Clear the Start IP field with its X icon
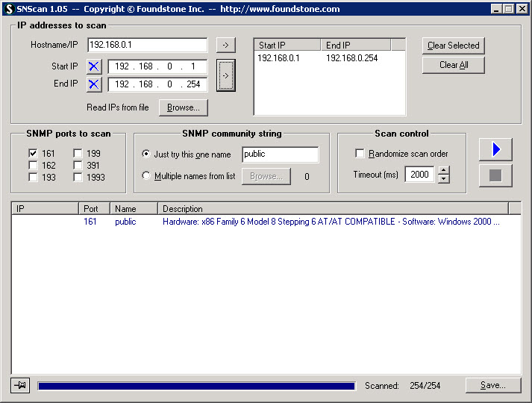 (94, 66)
